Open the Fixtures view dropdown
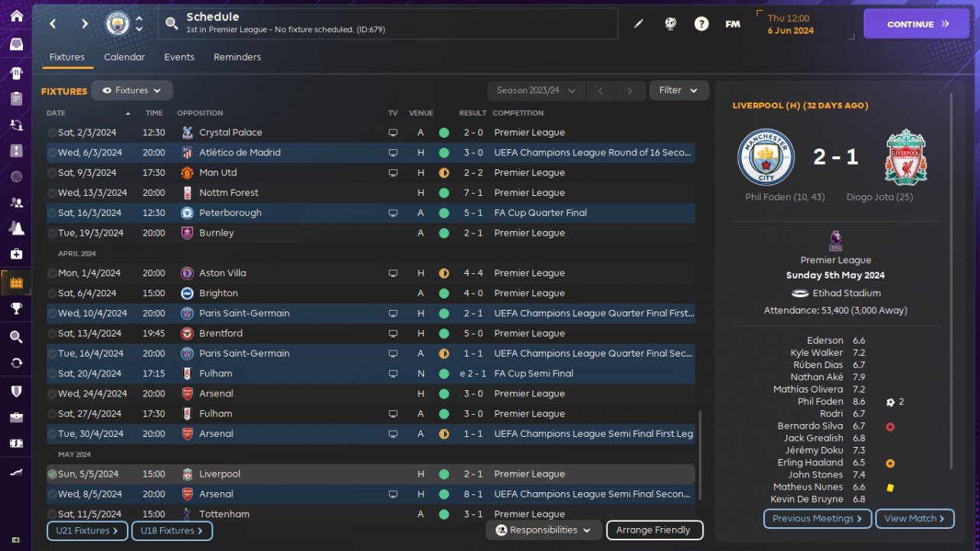This screenshot has width=980, height=551. click(x=132, y=90)
